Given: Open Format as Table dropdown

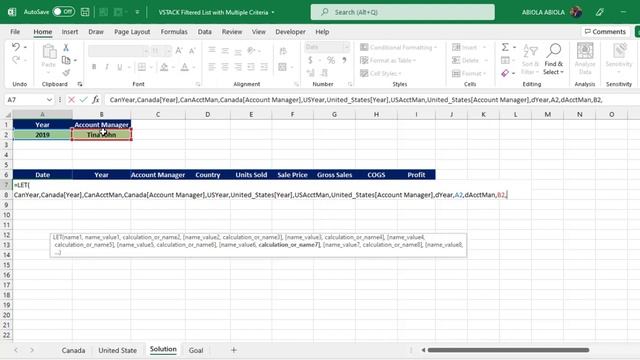Looking at the screenshot, I should 388,60.
